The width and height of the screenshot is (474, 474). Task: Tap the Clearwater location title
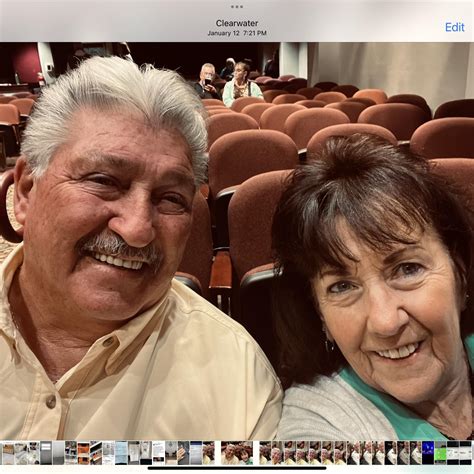click(237, 23)
